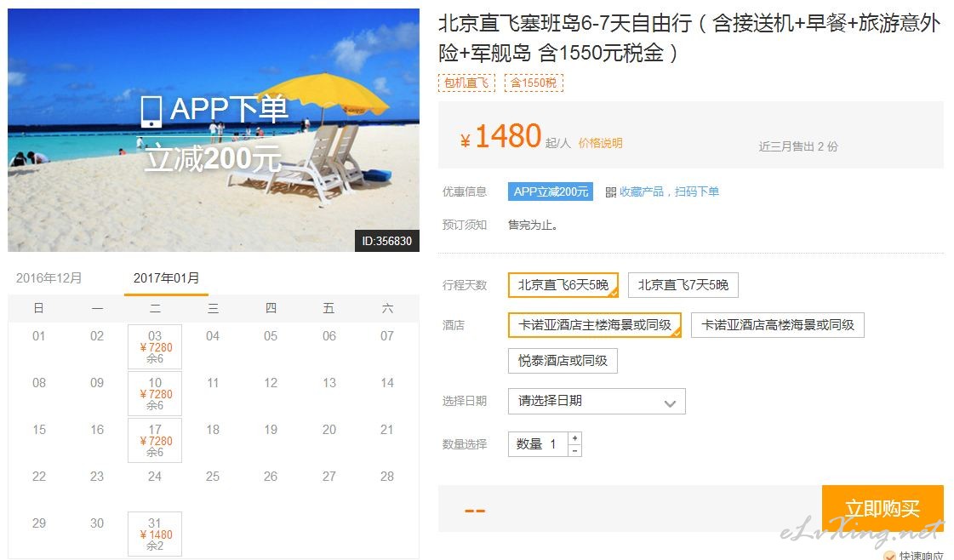This screenshot has height=560, width=954.
Task: Click 收藏产品，扫码下单 link
Action: point(669,191)
